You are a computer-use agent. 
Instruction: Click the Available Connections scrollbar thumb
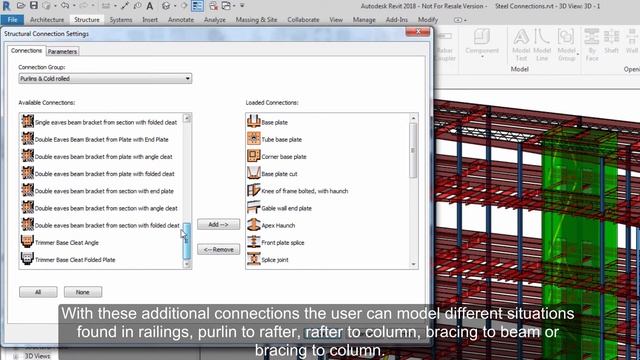tap(187, 241)
